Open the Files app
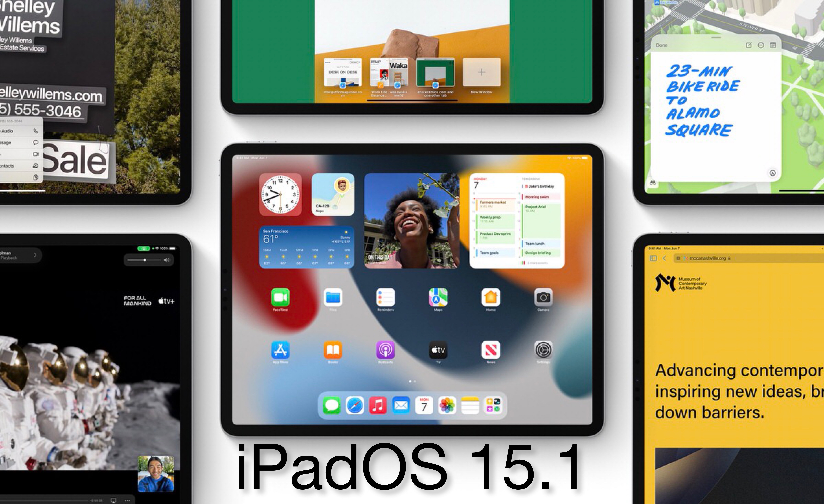824x504 pixels. tap(333, 297)
